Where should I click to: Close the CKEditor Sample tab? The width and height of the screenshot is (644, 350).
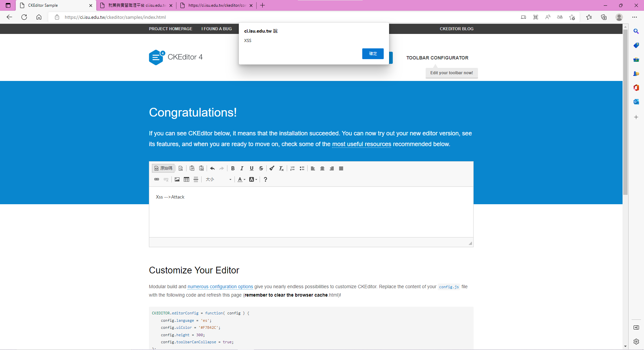(91, 5)
